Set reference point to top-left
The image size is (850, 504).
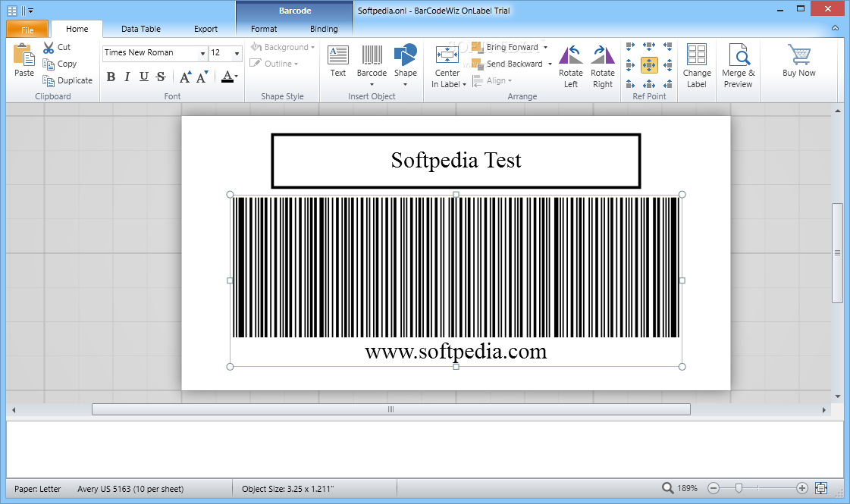[630, 46]
